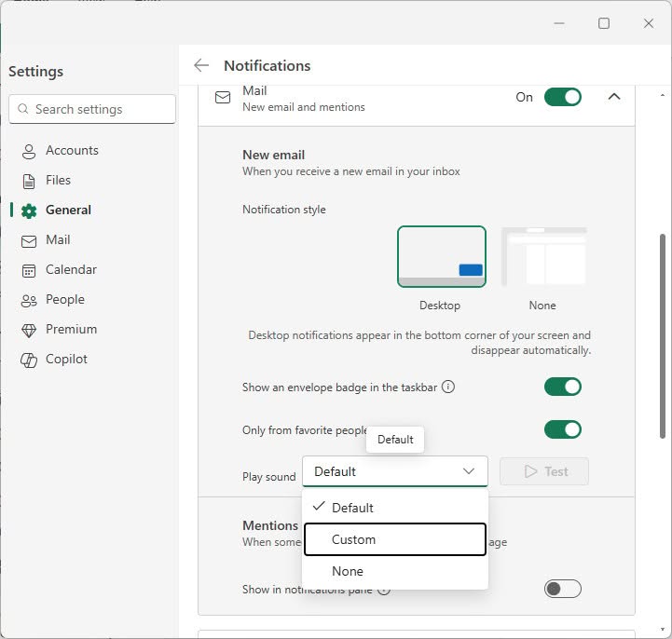Click the back arrow beside Notifications
This screenshot has width=672, height=639.
click(x=201, y=65)
